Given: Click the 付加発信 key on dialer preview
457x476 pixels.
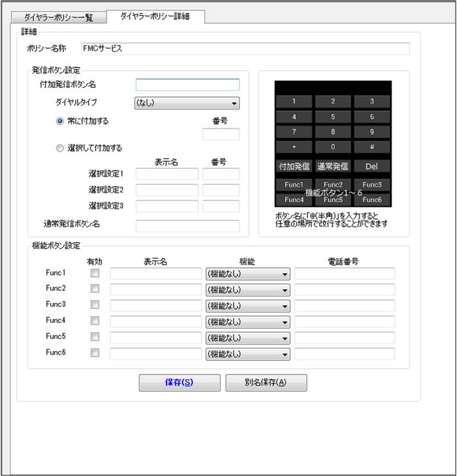Looking at the screenshot, I should tap(294, 166).
